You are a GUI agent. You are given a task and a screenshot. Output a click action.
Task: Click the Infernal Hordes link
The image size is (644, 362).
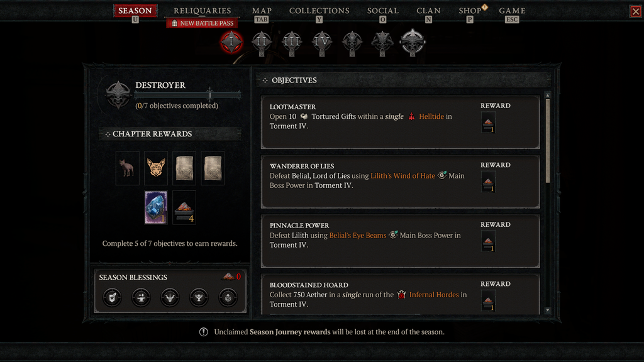[x=434, y=295]
